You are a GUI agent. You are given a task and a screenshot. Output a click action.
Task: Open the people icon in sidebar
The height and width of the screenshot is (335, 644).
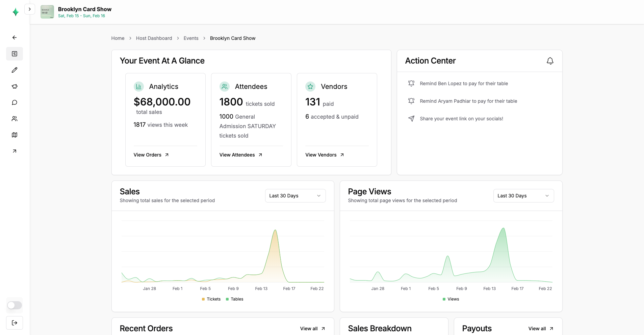[x=15, y=119]
